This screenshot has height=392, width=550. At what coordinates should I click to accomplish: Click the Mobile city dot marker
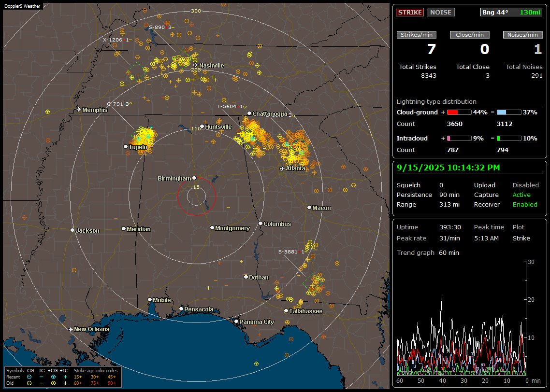pyautogui.click(x=150, y=299)
